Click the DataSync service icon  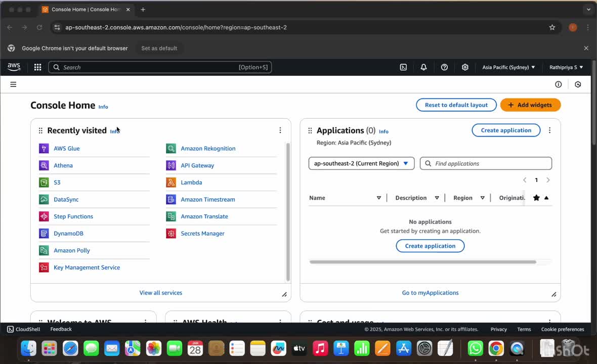tap(44, 199)
